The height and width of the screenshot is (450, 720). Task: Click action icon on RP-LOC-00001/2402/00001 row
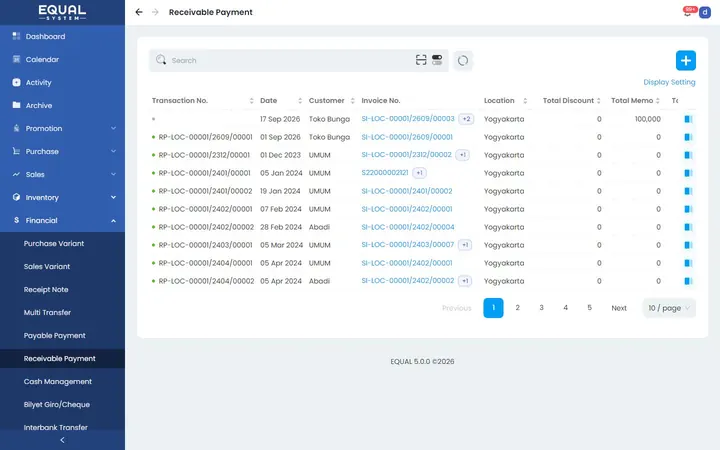[688, 209]
